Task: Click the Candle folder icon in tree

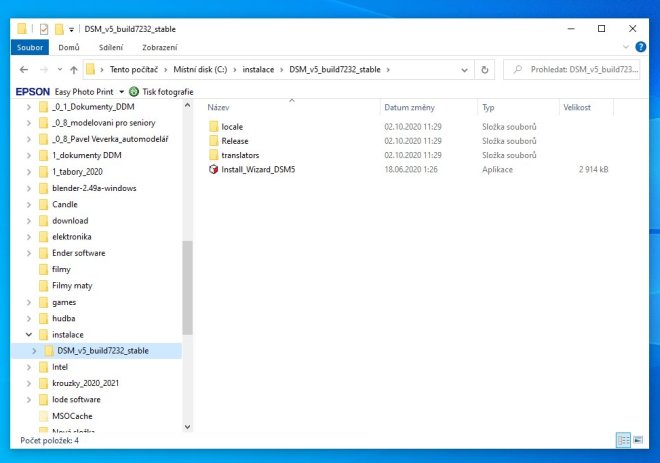Action: click(43, 205)
